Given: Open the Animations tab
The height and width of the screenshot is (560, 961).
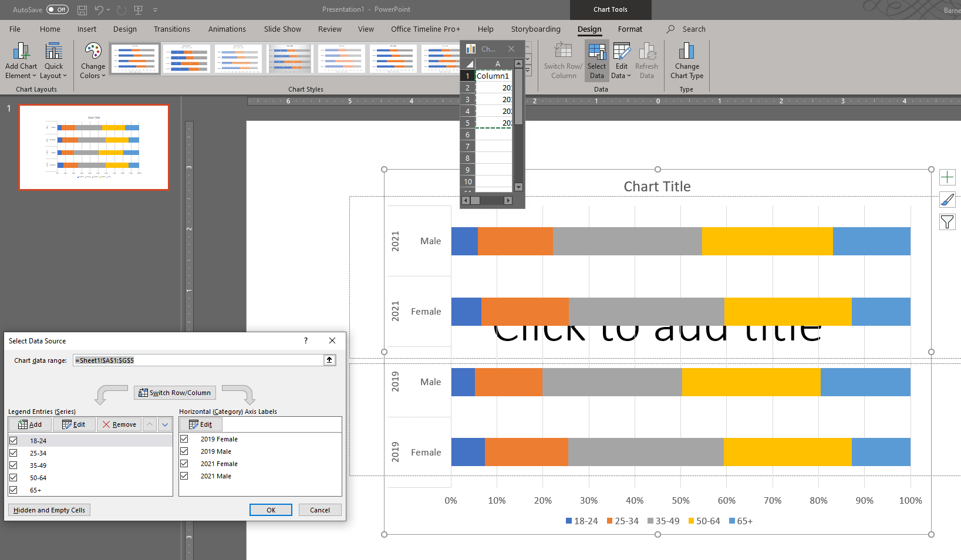Looking at the screenshot, I should coord(227,29).
